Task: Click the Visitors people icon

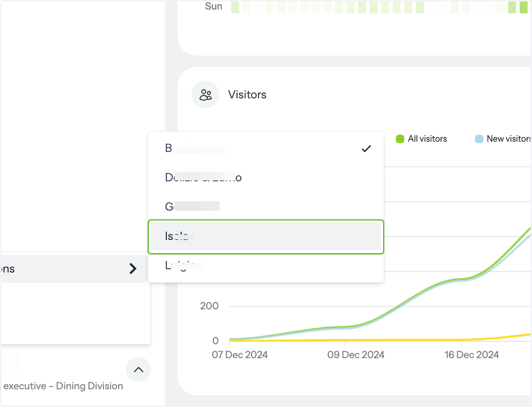Action: (x=205, y=94)
